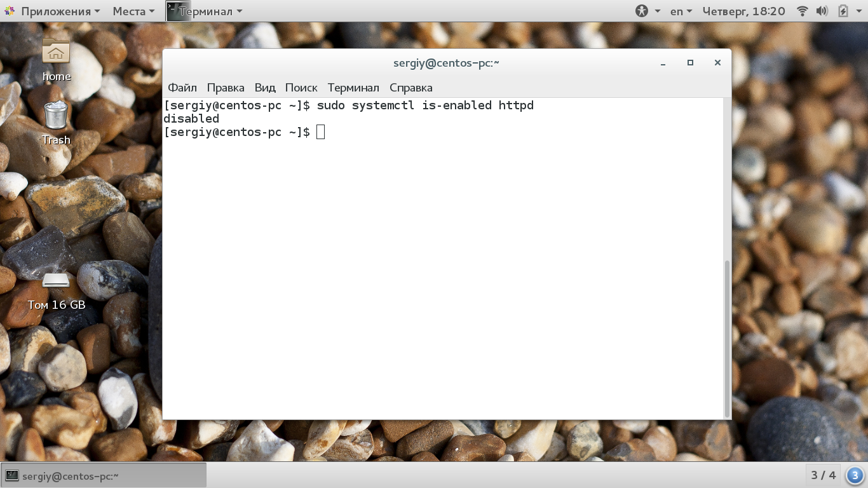Click the terminal icon in top bar
Screen dimensions: 868x488
point(178,11)
